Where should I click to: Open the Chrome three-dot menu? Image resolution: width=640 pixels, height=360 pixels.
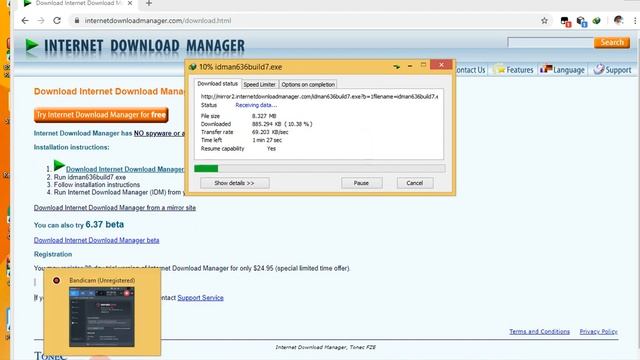tap(635, 20)
